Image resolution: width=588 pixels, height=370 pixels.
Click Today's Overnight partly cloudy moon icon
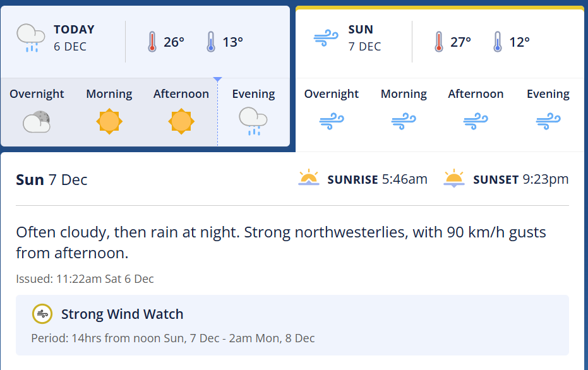coord(37,121)
